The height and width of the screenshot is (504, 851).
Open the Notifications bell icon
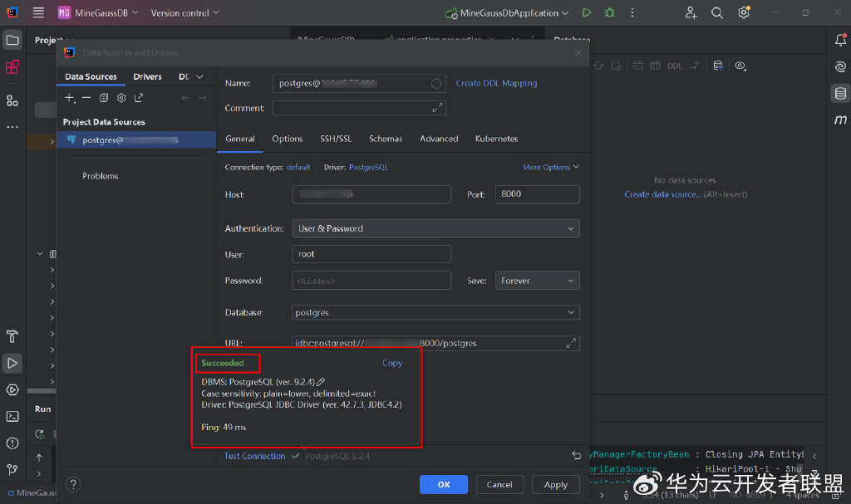840,40
